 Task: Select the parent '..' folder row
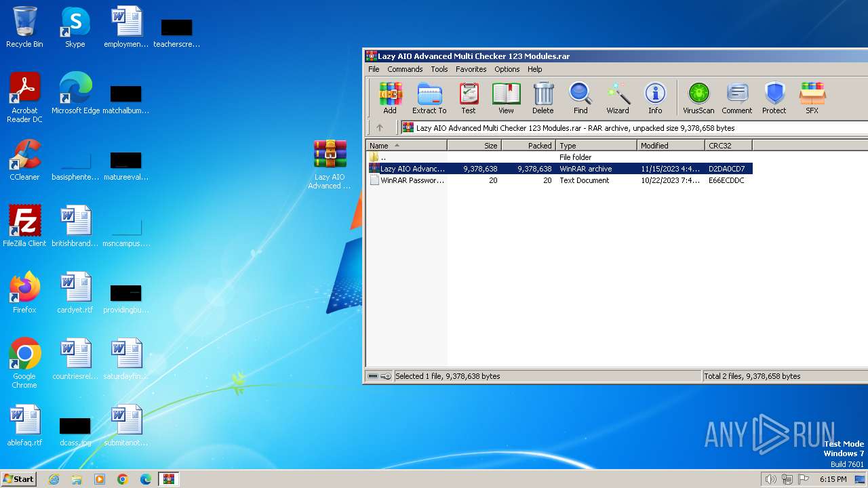point(560,157)
